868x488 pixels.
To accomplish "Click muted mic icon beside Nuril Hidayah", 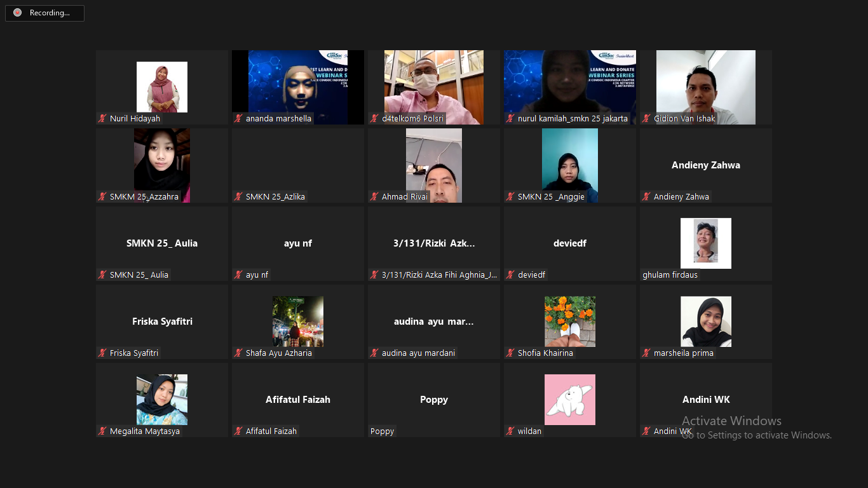I will (102, 119).
